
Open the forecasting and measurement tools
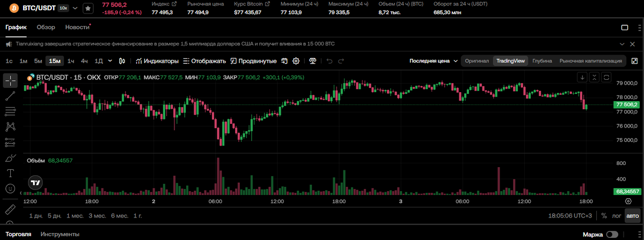coord(10,142)
